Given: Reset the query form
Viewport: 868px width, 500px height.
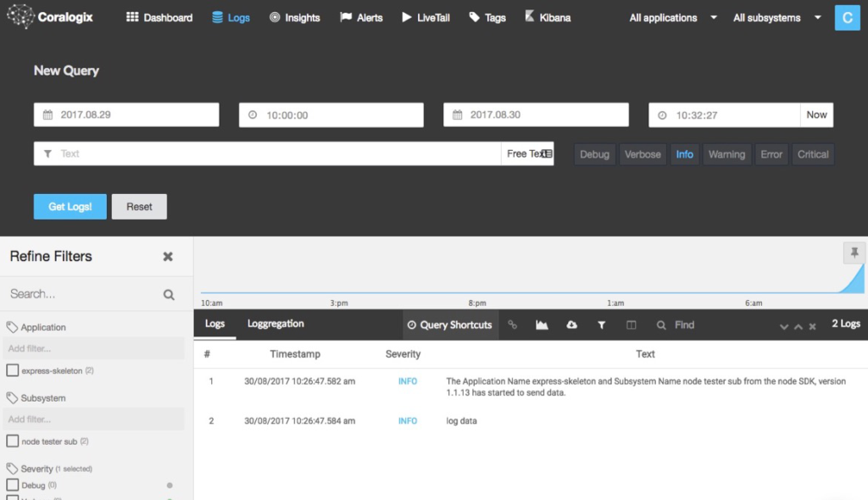Looking at the screenshot, I should [x=139, y=207].
